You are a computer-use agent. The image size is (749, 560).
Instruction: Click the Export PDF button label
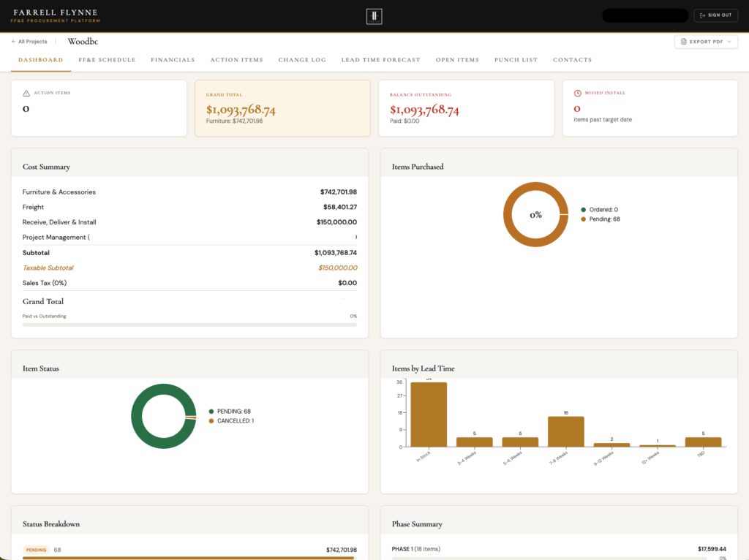tap(706, 42)
